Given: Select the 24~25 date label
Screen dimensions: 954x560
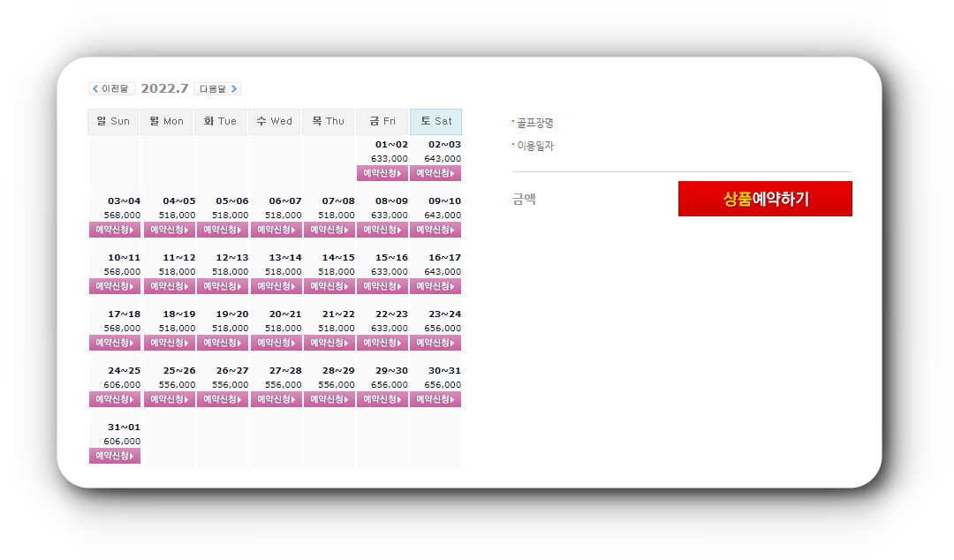Looking at the screenshot, I should (x=125, y=371).
